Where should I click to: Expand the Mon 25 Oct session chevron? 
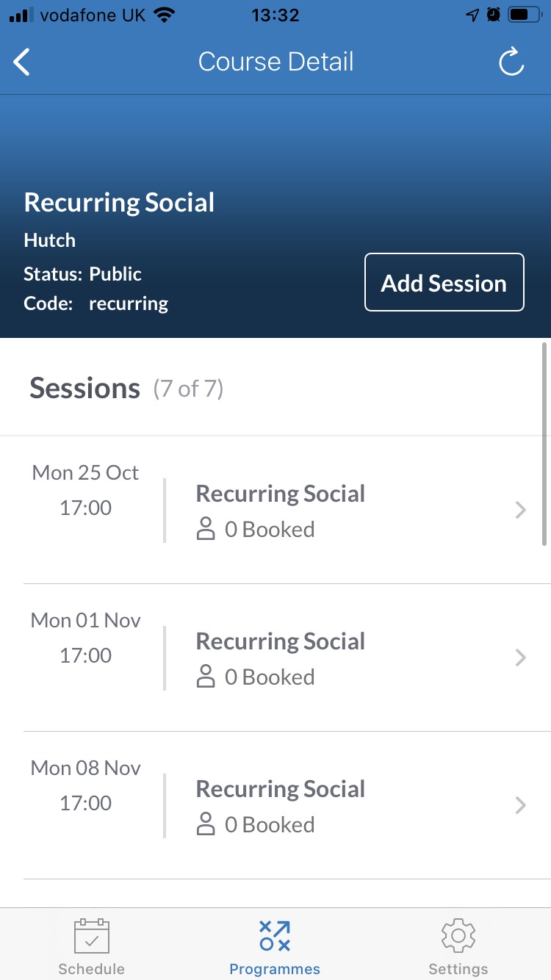[x=521, y=510]
